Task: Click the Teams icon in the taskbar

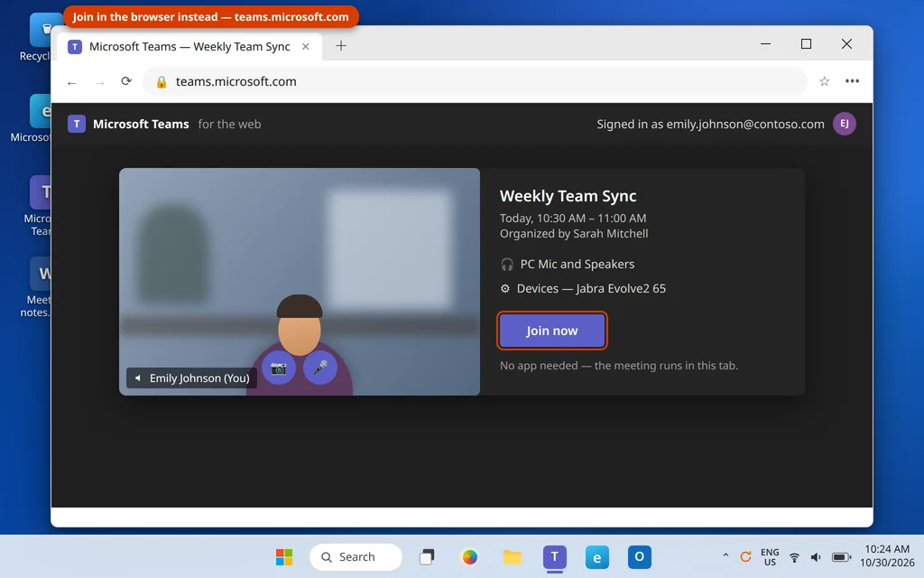Action: [x=555, y=556]
